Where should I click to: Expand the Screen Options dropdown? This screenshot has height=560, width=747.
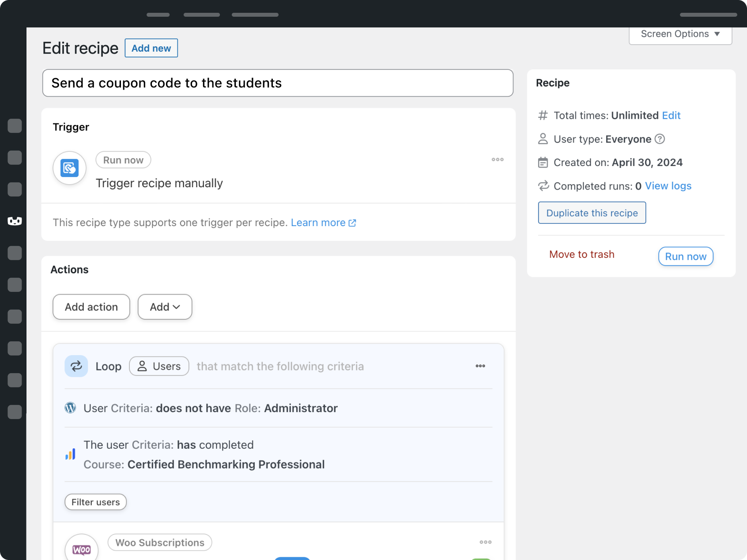click(680, 34)
